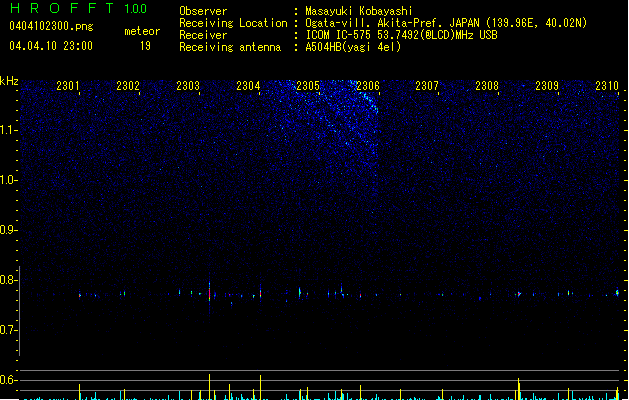Select the filename 0404102300.png
The height and width of the screenshot is (400, 629).
coord(51,26)
